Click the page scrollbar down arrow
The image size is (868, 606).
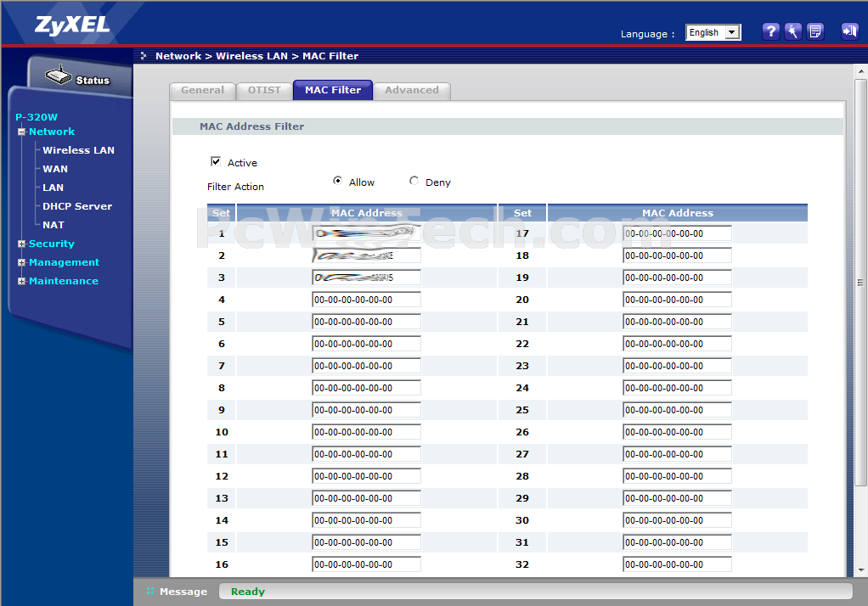point(861,570)
